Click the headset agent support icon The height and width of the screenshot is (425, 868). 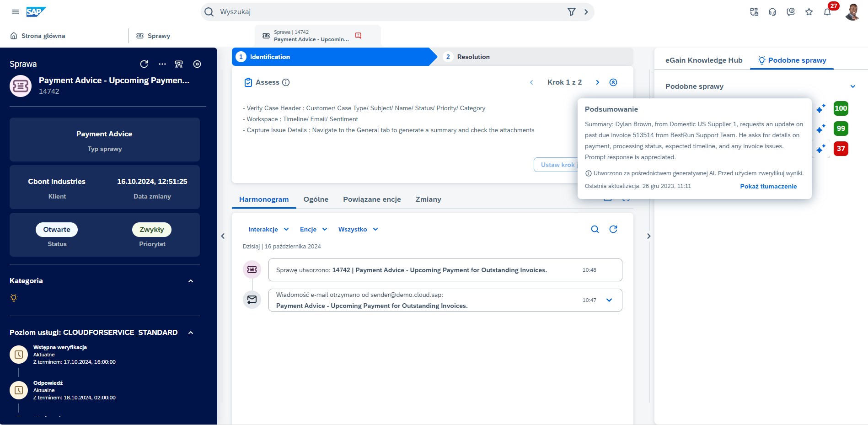[772, 11]
